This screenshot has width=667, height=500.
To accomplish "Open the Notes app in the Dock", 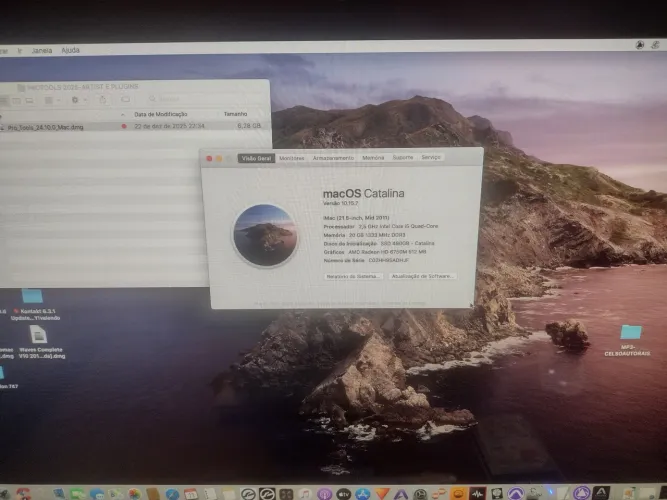I will coord(228,494).
